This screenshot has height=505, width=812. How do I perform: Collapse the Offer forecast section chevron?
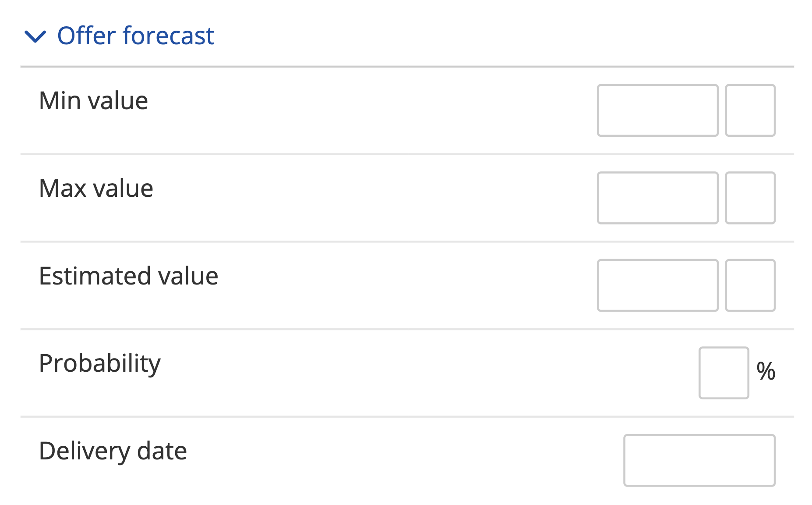pyautogui.click(x=35, y=36)
